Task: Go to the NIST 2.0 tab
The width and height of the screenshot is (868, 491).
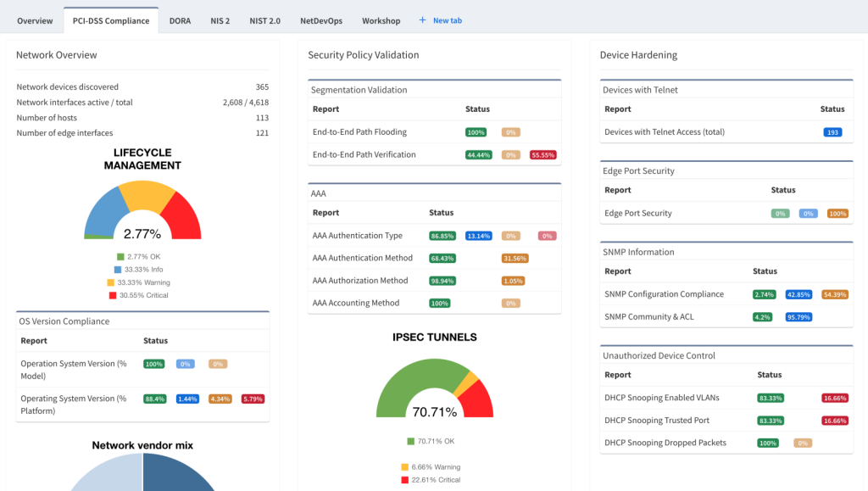Action: (x=264, y=20)
